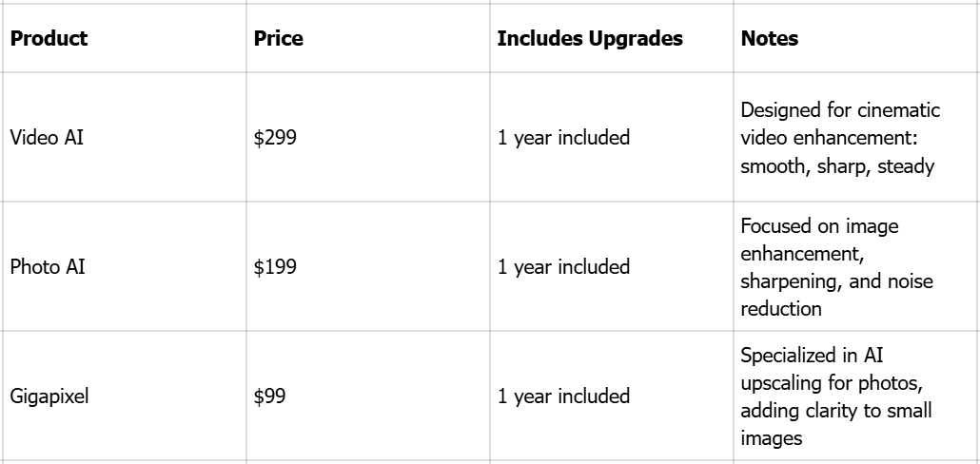The height and width of the screenshot is (464, 980).
Task: Click Gigapixel's 1 year included cell
Action: click(x=611, y=396)
